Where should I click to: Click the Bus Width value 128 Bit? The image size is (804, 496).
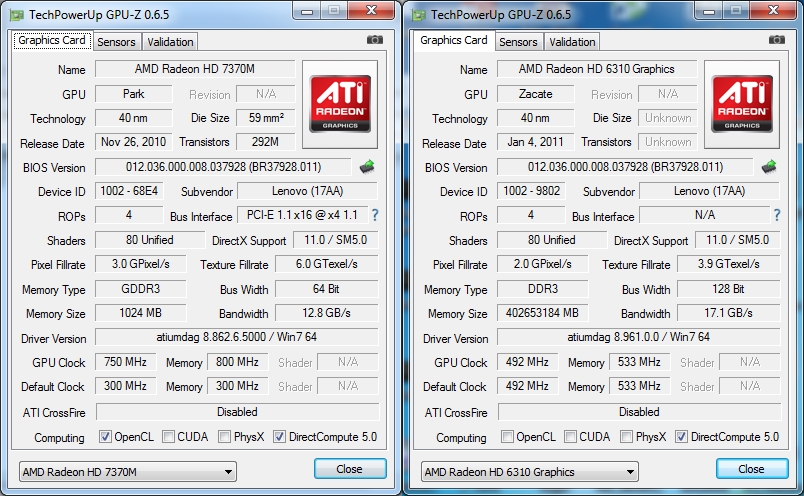point(729,289)
